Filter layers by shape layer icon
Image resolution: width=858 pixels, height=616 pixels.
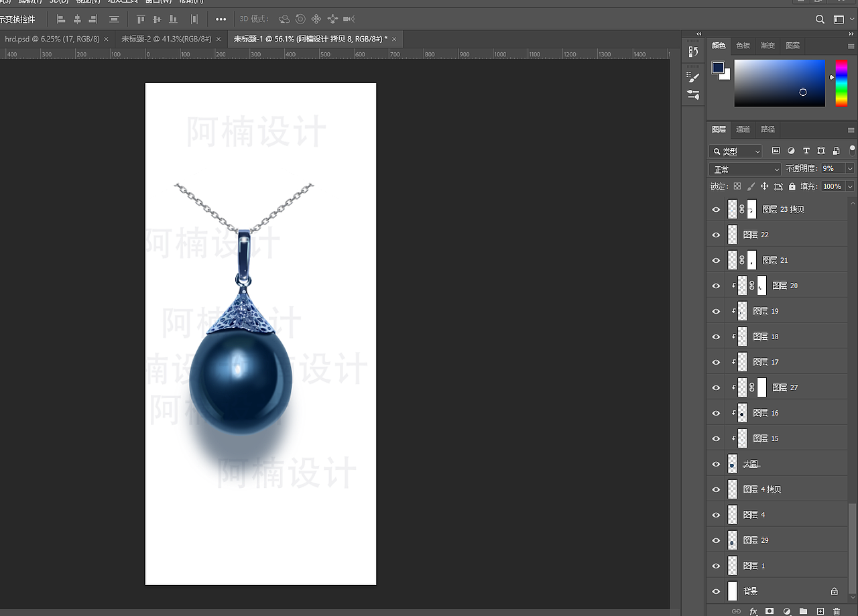click(x=821, y=151)
